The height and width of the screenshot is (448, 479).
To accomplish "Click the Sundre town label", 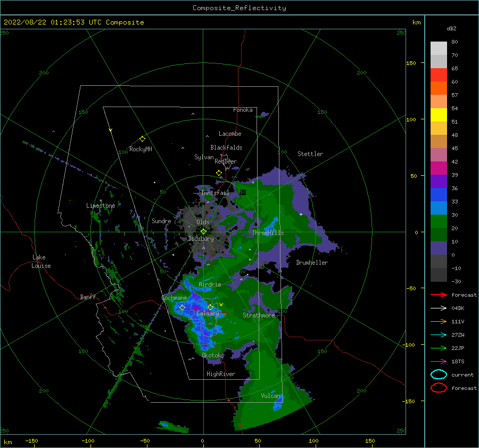I will point(161,221).
